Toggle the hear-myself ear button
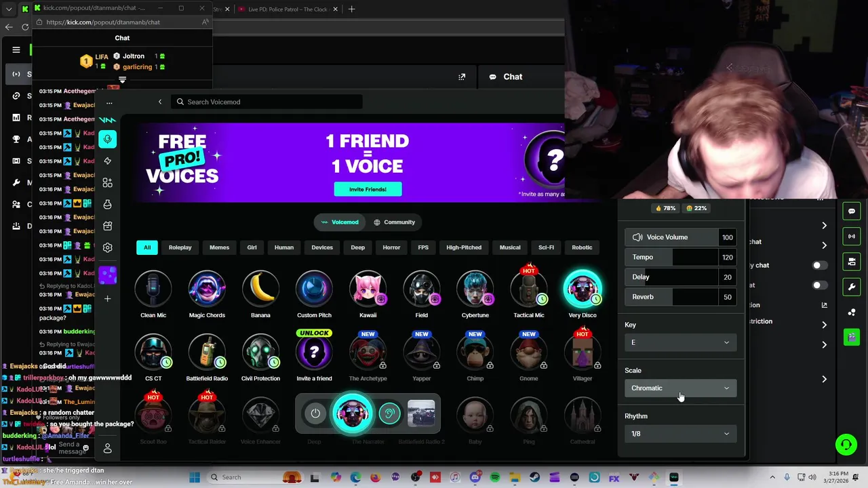 click(389, 413)
